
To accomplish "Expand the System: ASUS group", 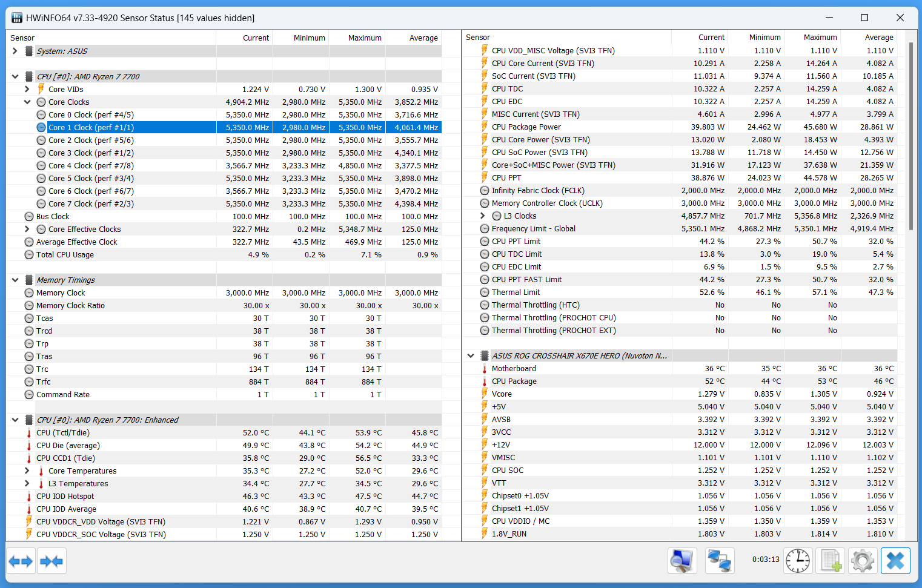I will pyautogui.click(x=15, y=51).
